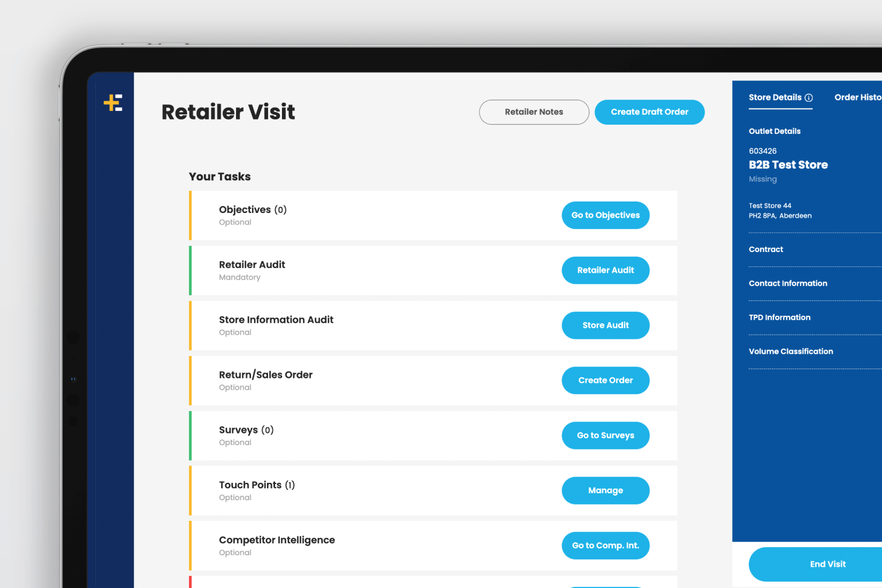The image size is (882, 588).
Task: Expand the Contact Information section
Action: [815, 284]
